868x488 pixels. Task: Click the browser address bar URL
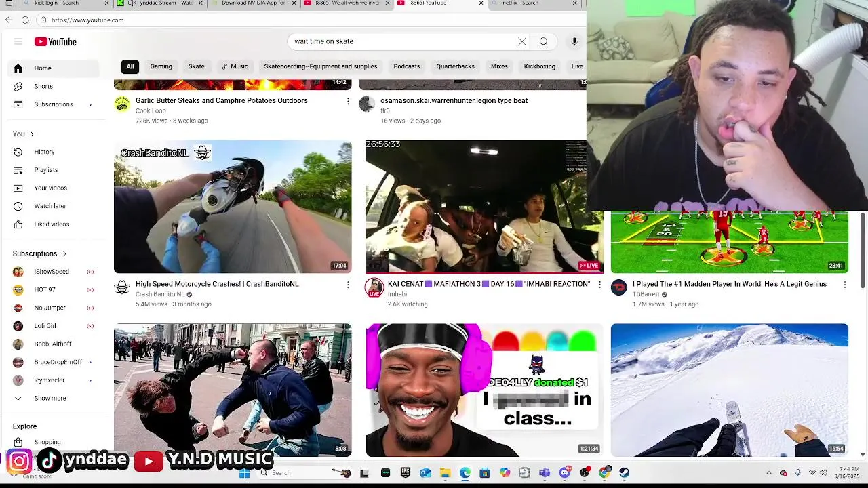point(88,20)
